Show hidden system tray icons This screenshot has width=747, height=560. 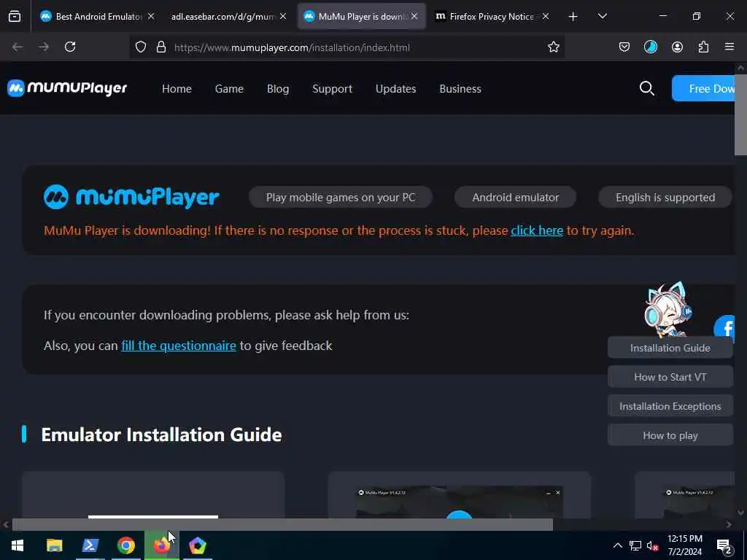617,545
